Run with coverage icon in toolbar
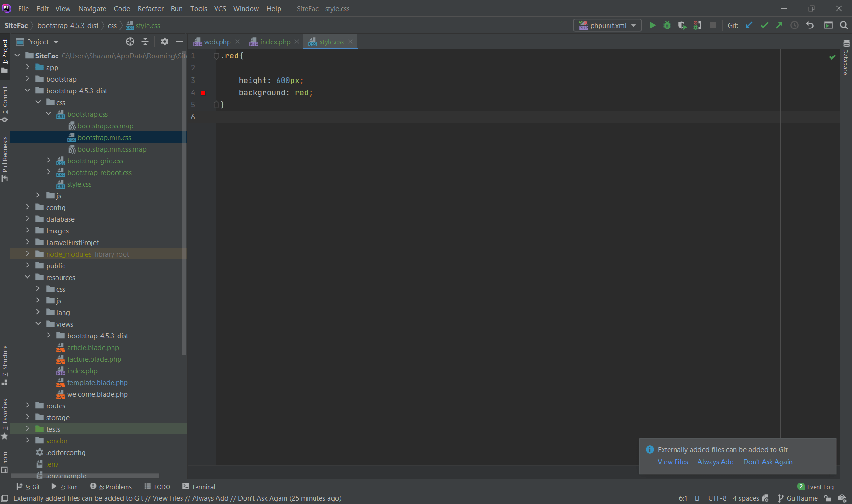852x504 pixels. coord(682,26)
